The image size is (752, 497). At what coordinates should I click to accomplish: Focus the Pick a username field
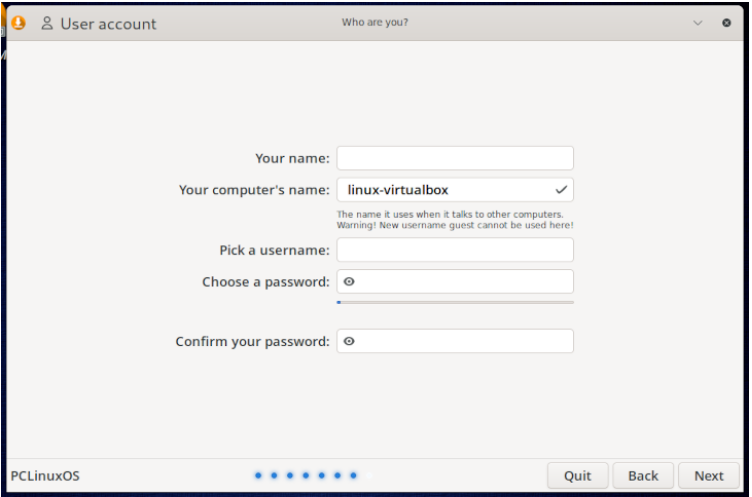[455, 250]
